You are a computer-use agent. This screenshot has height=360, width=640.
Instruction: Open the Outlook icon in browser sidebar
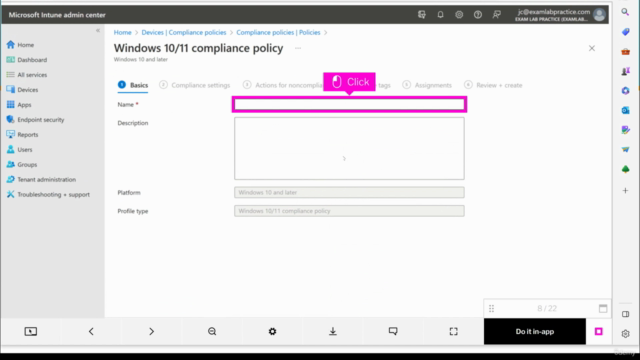(625, 110)
